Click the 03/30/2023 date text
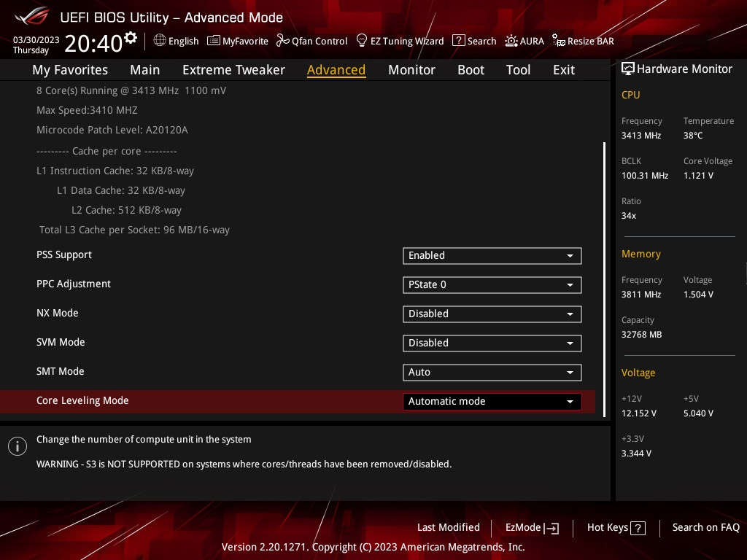The height and width of the screenshot is (560, 747). [x=36, y=40]
